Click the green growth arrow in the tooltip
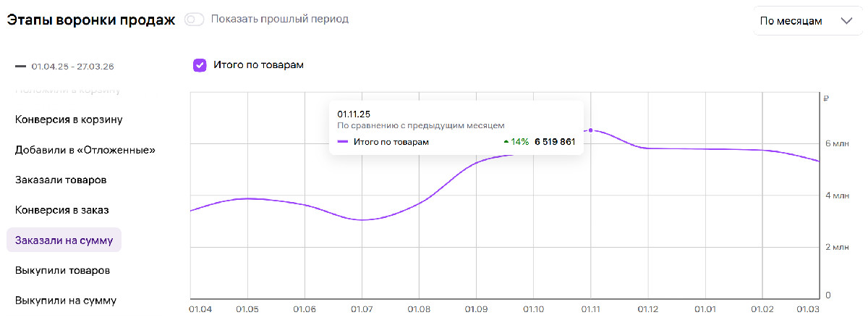868x336 pixels. coord(506,142)
